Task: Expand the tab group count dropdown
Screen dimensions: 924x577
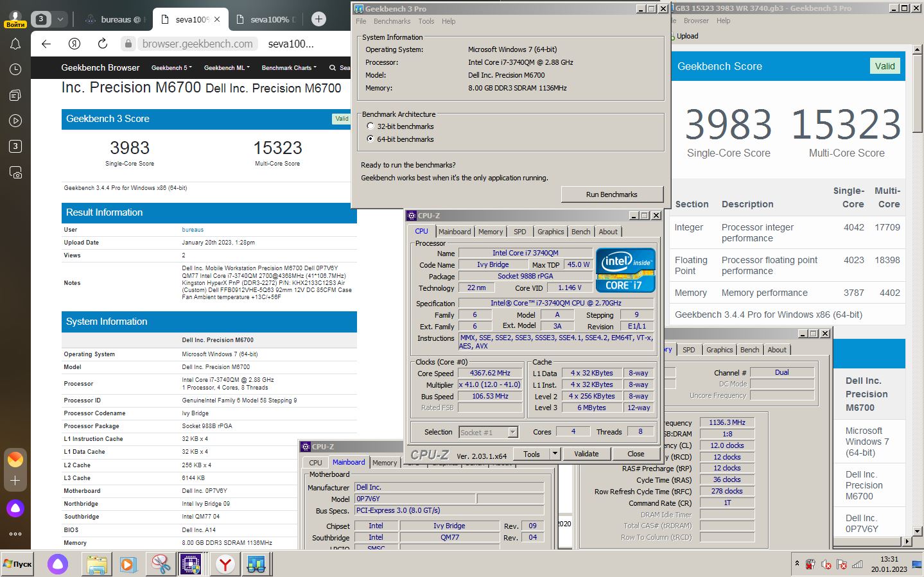Action: click(x=60, y=19)
